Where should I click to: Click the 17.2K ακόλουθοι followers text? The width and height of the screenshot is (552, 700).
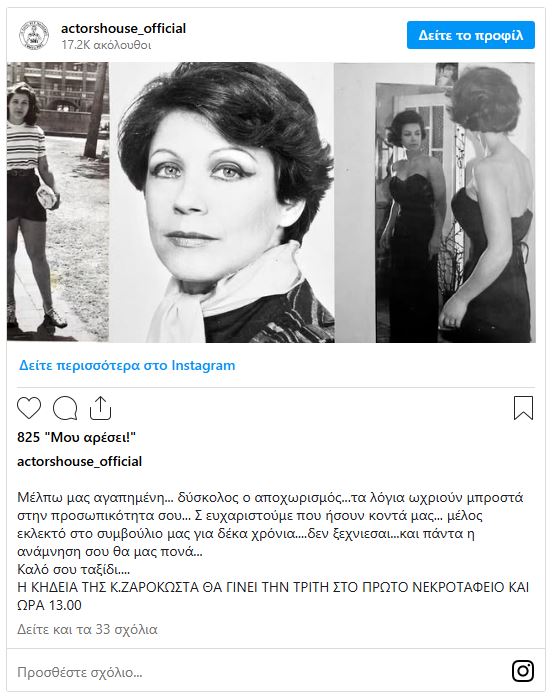[x=106, y=45]
